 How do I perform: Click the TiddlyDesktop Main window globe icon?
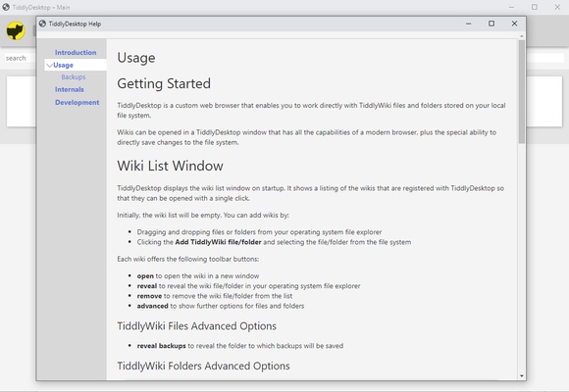tap(6, 7)
